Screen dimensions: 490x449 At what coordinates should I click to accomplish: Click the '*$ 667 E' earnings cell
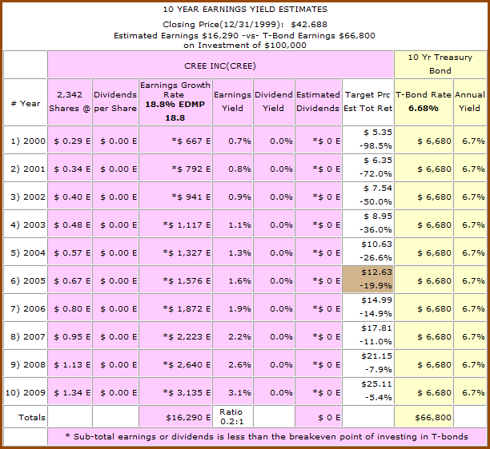pyautogui.click(x=175, y=140)
